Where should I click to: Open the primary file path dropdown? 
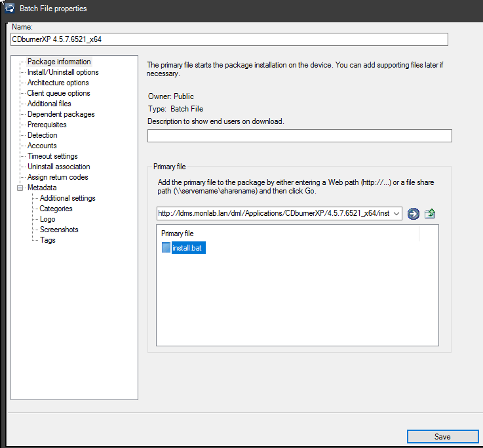point(396,214)
